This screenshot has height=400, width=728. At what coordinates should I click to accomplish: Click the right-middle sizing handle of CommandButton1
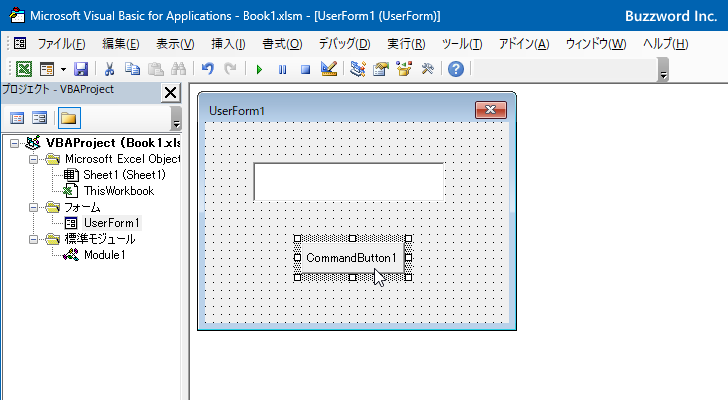[x=409, y=258]
